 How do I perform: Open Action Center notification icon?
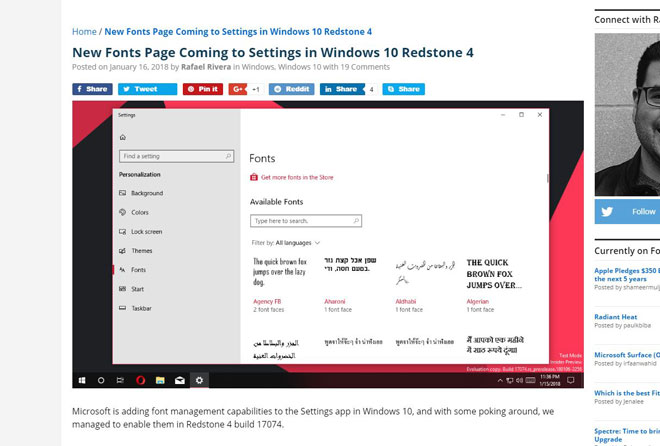(571, 380)
